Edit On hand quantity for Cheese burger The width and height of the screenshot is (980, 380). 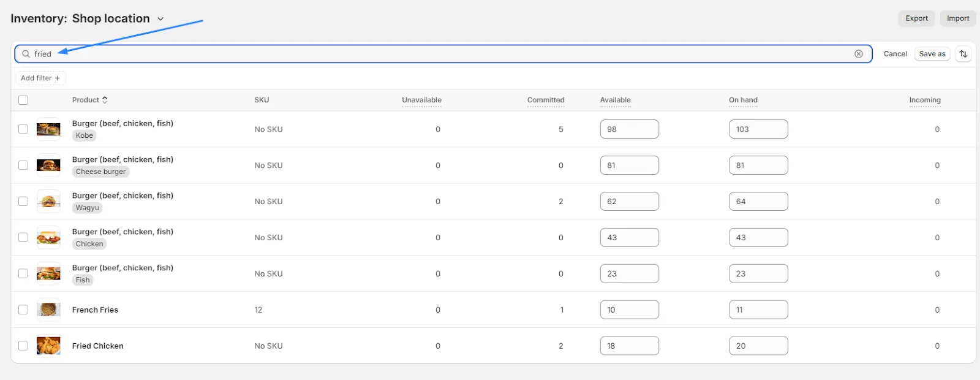click(758, 165)
